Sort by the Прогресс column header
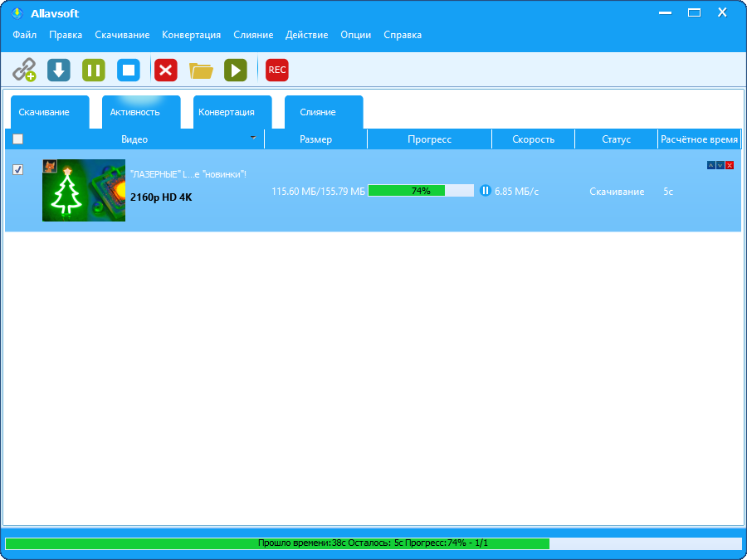The width and height of the screenshot is (747, 560). point(430,139)
